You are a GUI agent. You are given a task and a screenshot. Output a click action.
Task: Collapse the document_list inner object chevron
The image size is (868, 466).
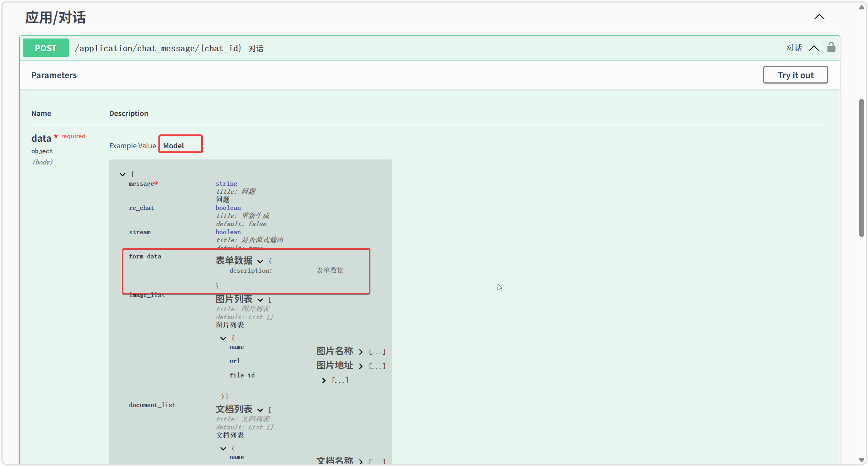pyautogui.click(x=223, y=449)
